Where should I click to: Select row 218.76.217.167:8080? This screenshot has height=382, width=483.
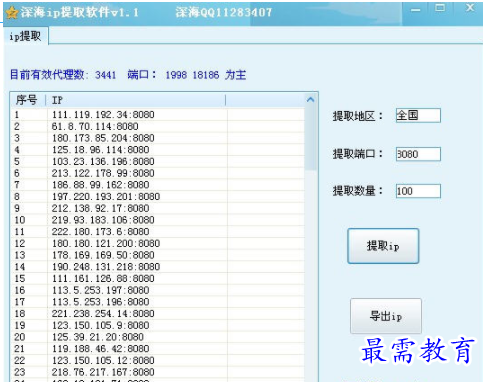tap(158, 372)
